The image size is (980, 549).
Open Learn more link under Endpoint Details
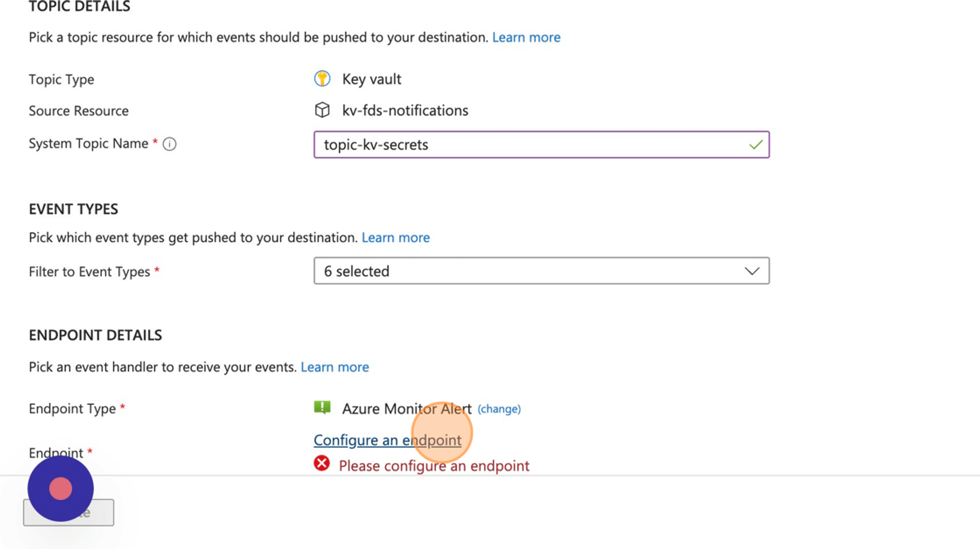pos(335,367)
